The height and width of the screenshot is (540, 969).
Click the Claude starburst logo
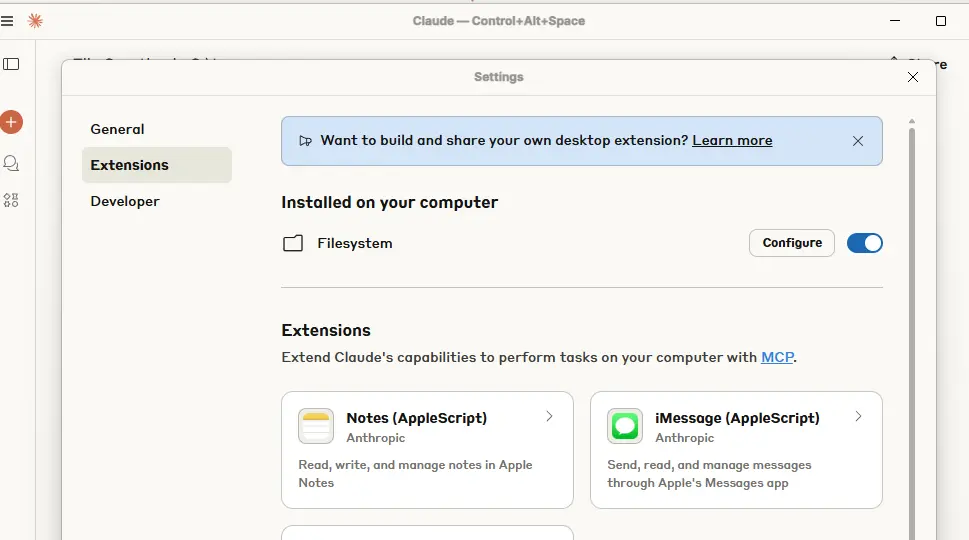pos(35,21)
